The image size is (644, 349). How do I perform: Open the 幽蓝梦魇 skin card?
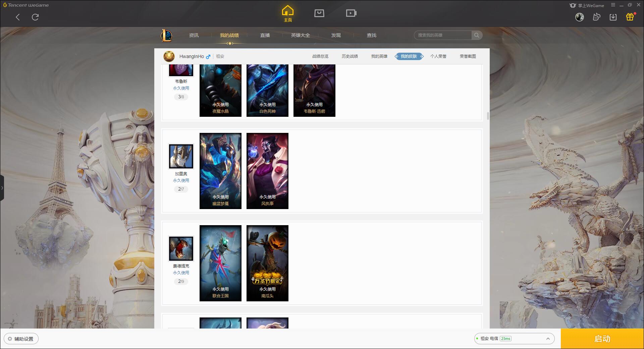coord(220,171)
